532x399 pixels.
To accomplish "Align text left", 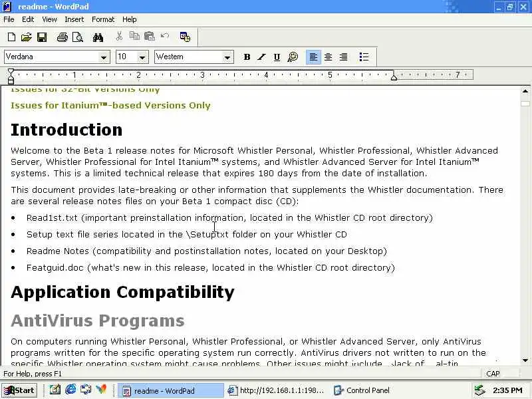I will click(x=313, y=57).
